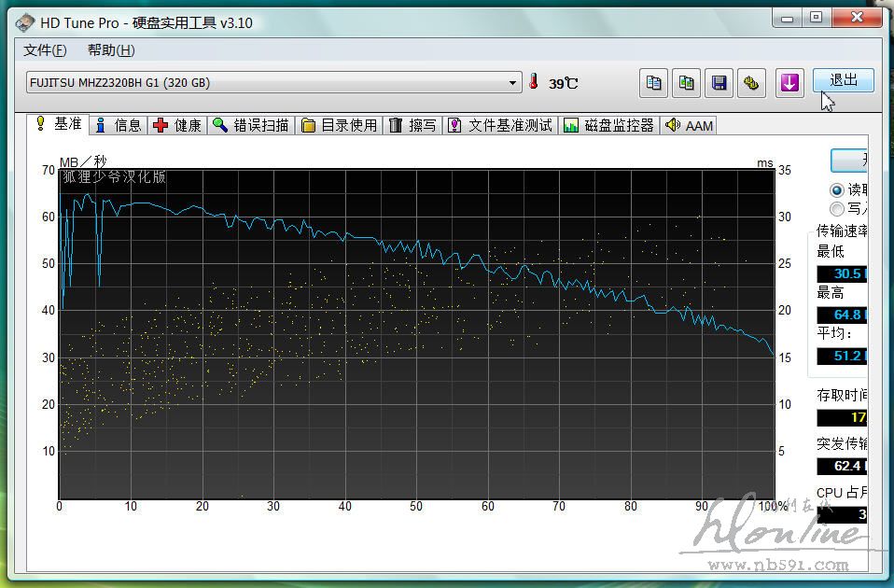Click the purple down-arrow toolbar icon
Viewport: 894px width, 588px height.
pos(789,83)
